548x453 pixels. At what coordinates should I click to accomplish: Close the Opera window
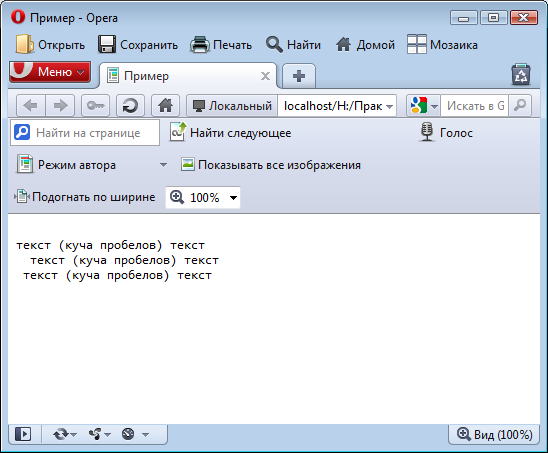[x=524, y=17]
